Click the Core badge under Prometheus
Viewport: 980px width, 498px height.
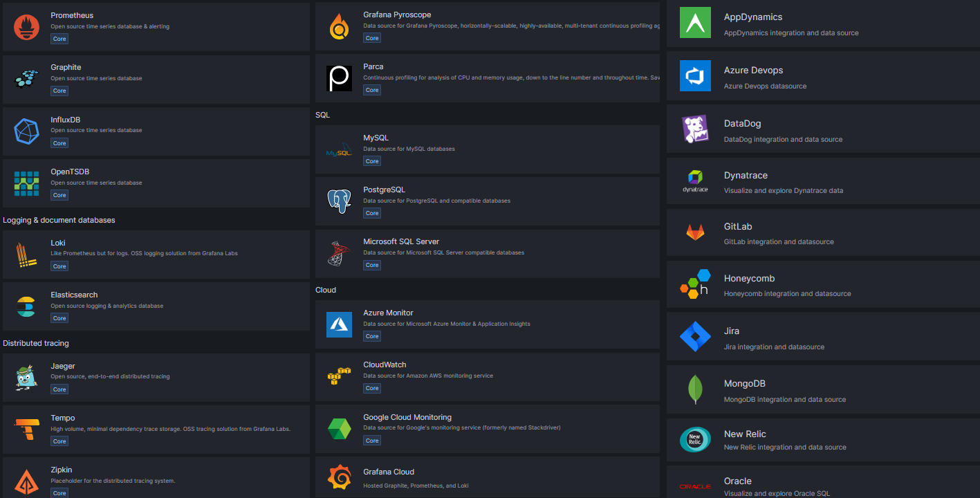coord(59,39)
